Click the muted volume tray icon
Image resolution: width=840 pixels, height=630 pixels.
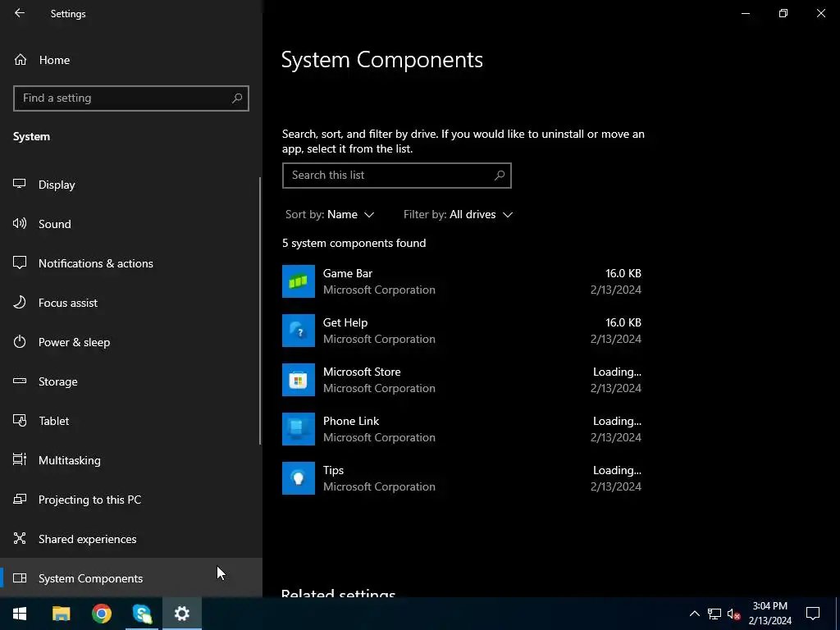click(x=734, y=614)
